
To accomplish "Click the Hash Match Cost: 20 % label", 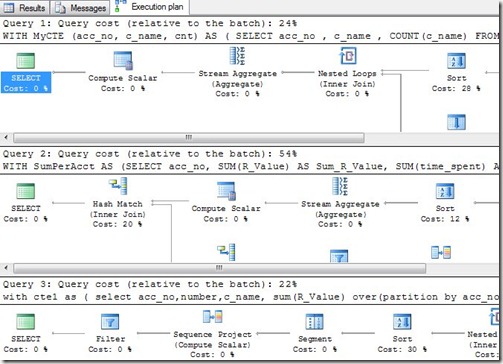I will tap(118, 224).
